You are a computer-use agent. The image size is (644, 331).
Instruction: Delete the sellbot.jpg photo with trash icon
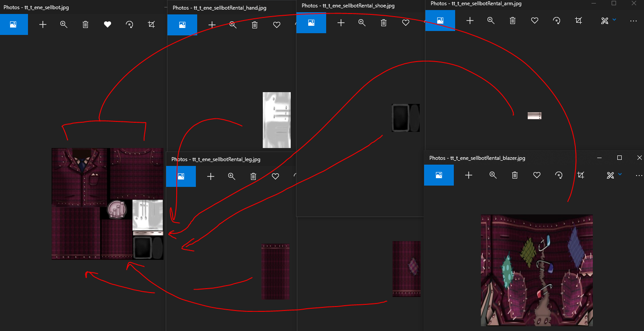(x=86, y=24)
